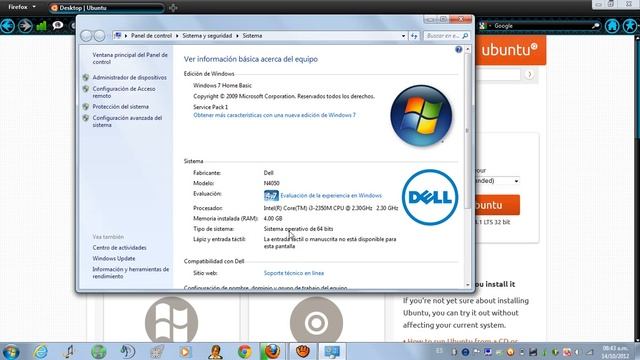Click the Windows Experience Index score badge
640x360 pixels.
(x=271, y=196)
